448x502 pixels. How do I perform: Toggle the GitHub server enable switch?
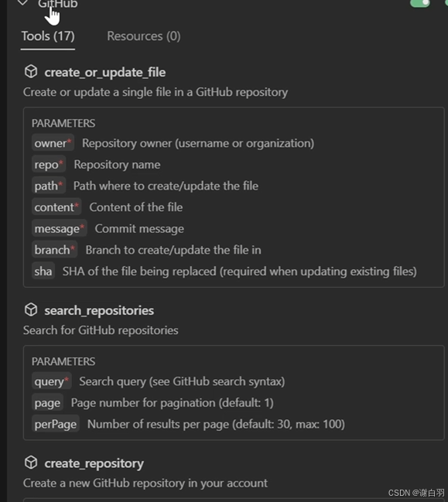[420, 3]
